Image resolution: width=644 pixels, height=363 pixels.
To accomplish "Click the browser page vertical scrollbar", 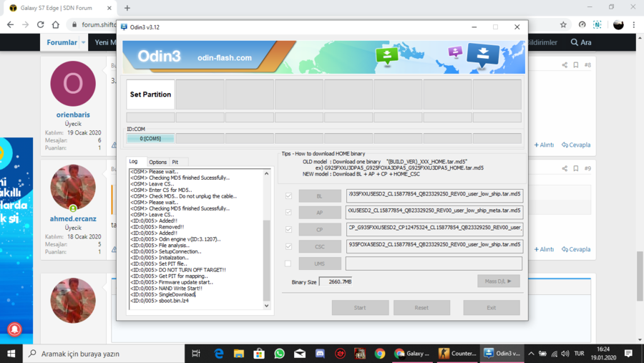I will coord(640,276).
